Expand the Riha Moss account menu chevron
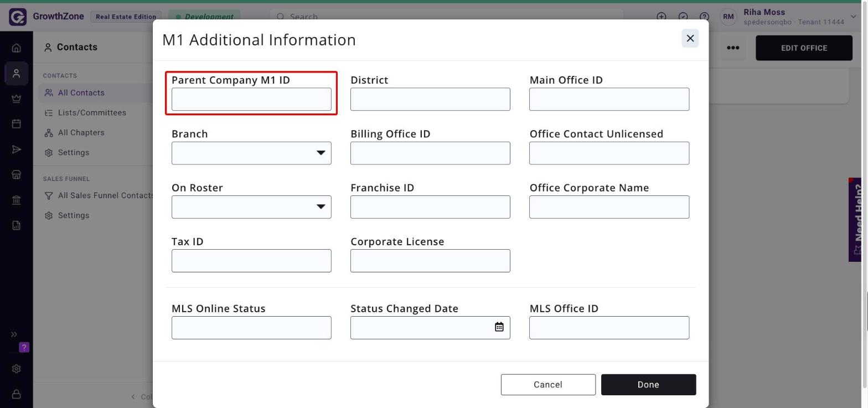868x408 pixels. [854, 17]
